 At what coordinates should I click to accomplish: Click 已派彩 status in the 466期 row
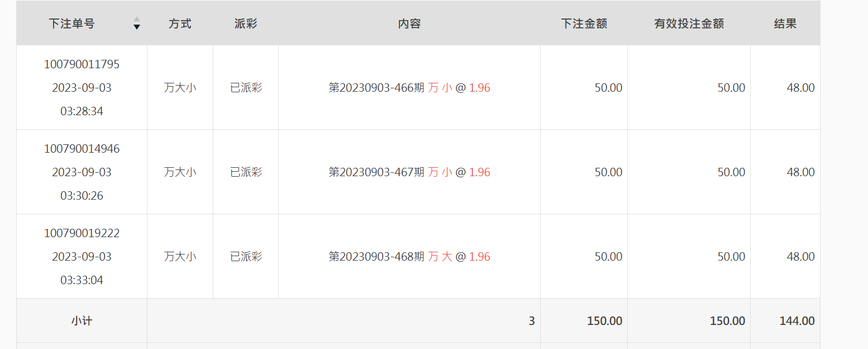tap(246, 88)
